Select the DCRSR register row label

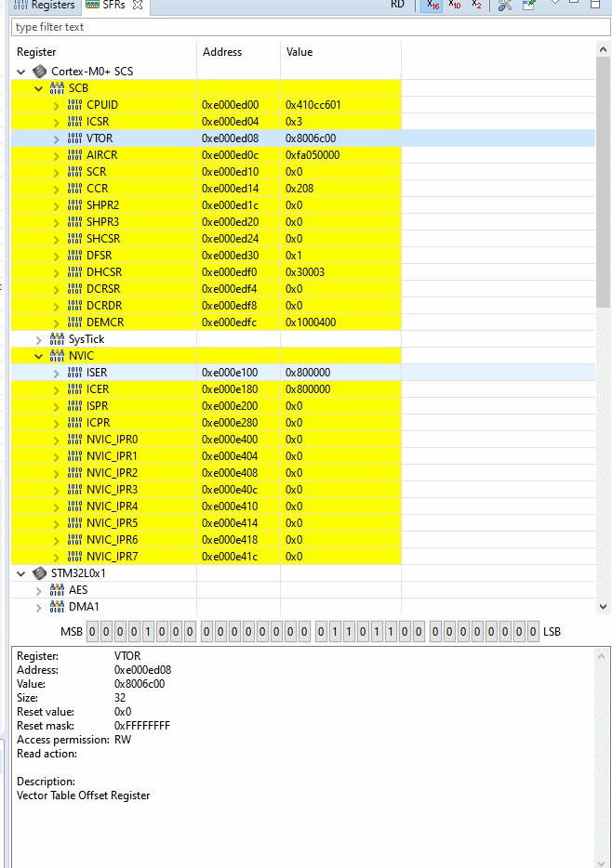point(103,289)
